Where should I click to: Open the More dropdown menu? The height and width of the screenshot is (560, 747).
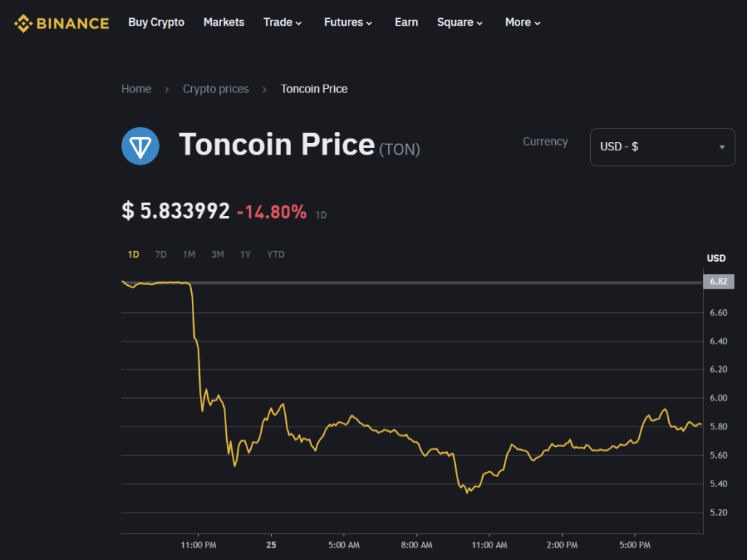522,23
